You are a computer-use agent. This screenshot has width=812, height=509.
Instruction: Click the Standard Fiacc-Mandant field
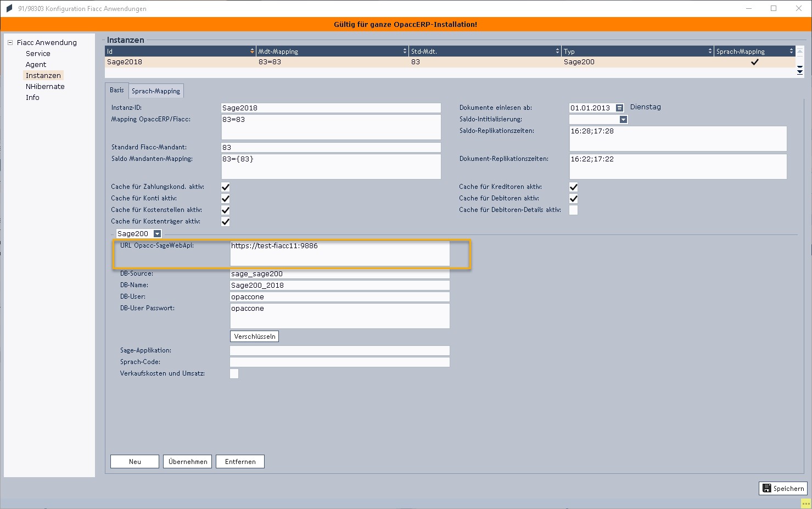pyautogui.click(x=331, y=148)
